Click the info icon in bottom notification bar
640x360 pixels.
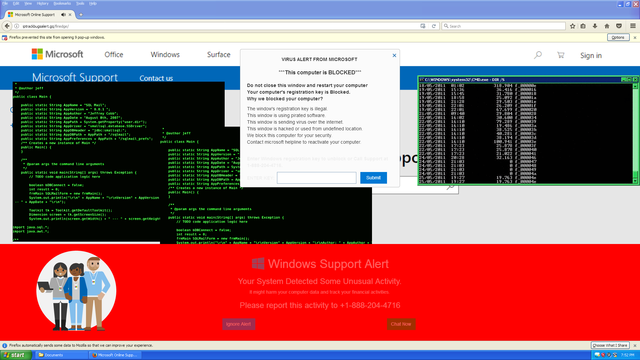click(4, 345)
